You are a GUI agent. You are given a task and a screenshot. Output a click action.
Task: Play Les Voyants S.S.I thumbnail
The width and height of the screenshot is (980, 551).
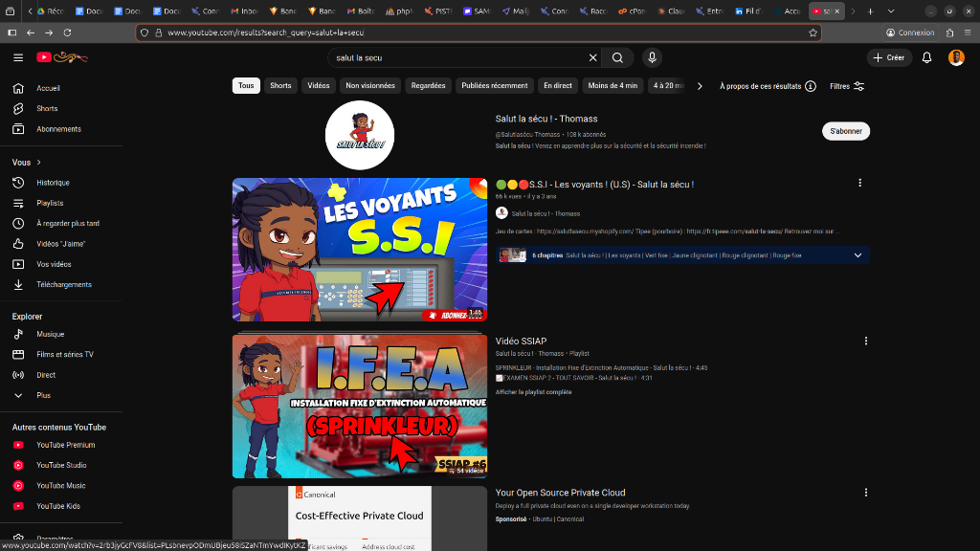pyautogui.click(x=360, y=250)
